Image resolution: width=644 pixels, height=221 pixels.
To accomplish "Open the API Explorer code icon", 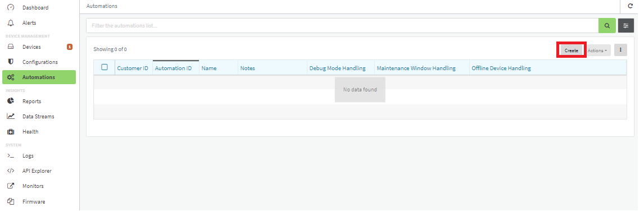I will [x=11, y=171].
